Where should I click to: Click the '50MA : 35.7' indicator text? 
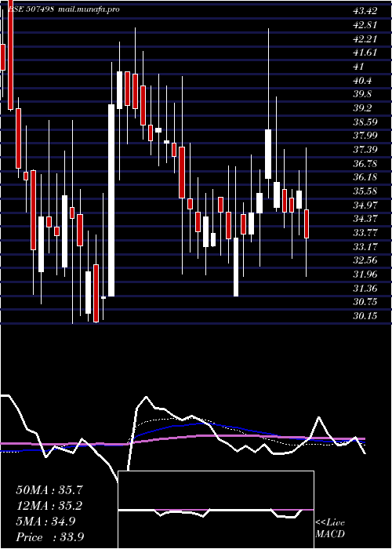[51, 490]
